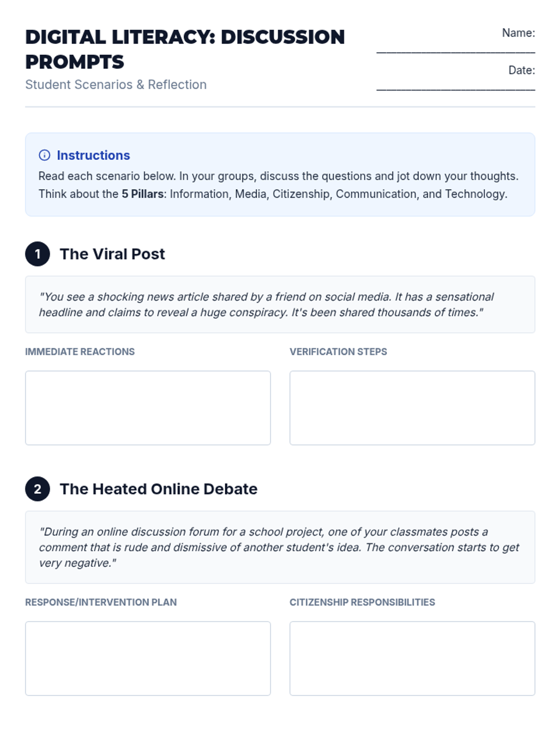Click the shocking news article scenario quote

[x=266, y=304]
